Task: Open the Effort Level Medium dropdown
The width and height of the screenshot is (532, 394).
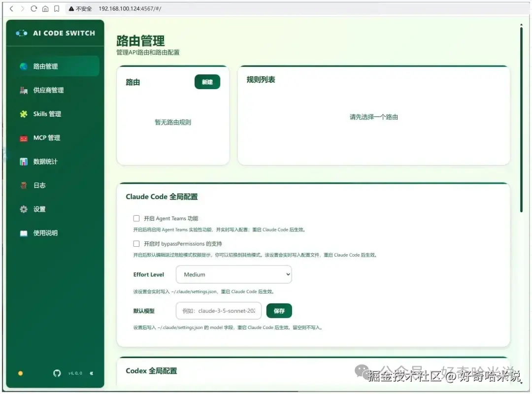Action: tap(234, 274)
